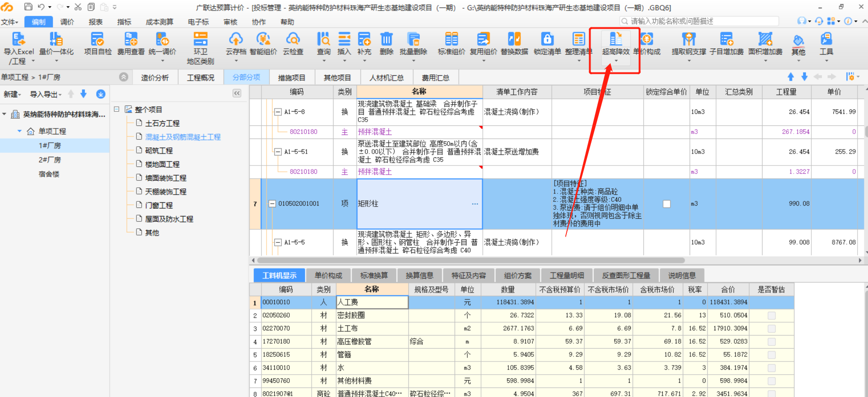
Task: Select the 宿舍楼 project node
Action: (49, 174)
